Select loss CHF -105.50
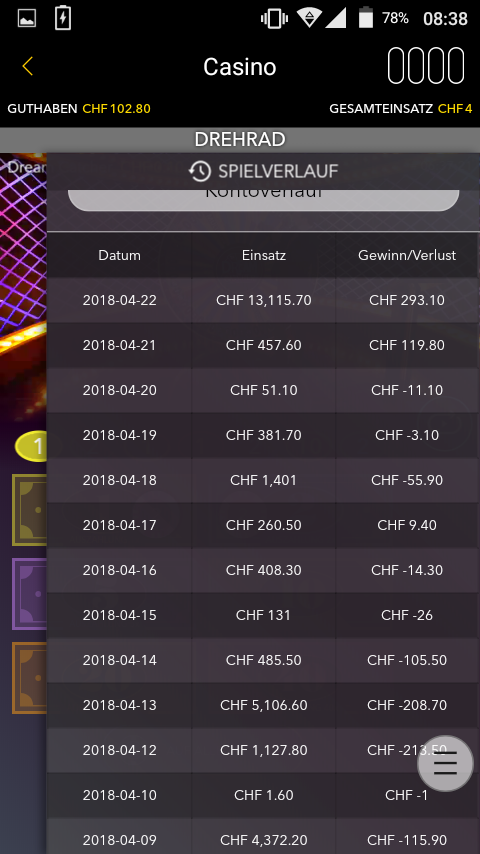The image size is (480, 854). pos(407,660)
